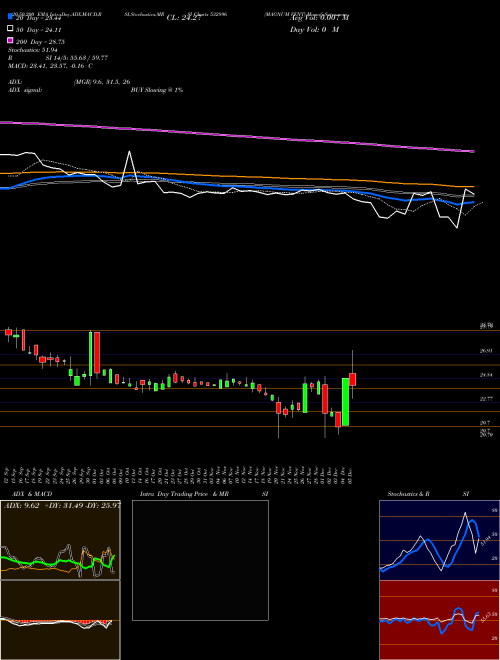Image resolution: width=500 pixels, height=660 pixels.
Task: Click the 'Intra Day Trading Price & MR' title
Action: coord(184,494)
